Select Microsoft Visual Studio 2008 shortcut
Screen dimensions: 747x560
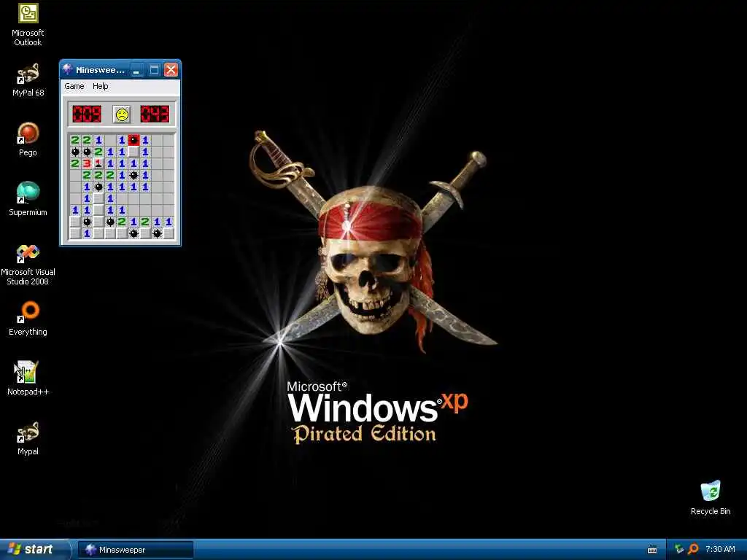28,264
